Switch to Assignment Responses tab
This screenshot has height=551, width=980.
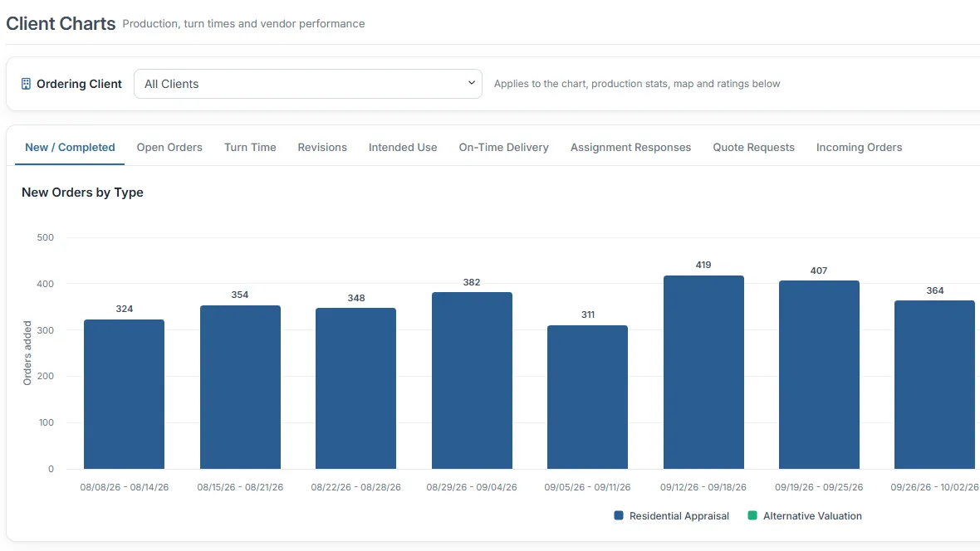click(x=630, y=148)
